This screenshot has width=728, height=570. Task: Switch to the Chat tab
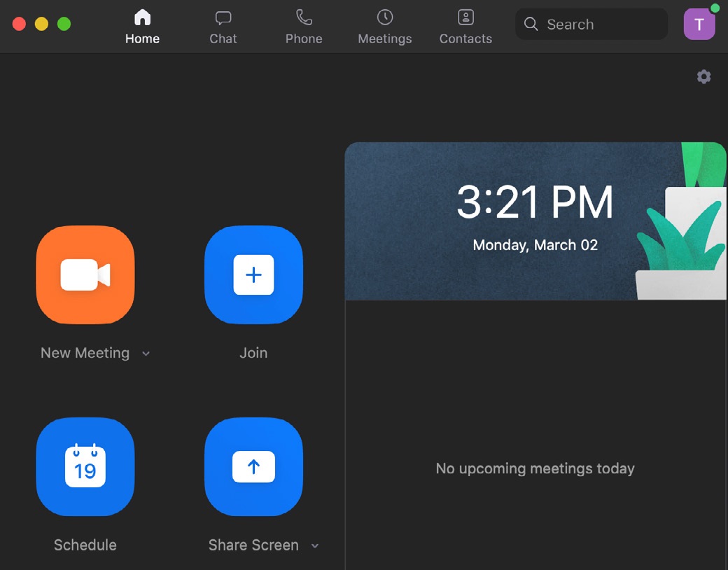coord(223,27)
